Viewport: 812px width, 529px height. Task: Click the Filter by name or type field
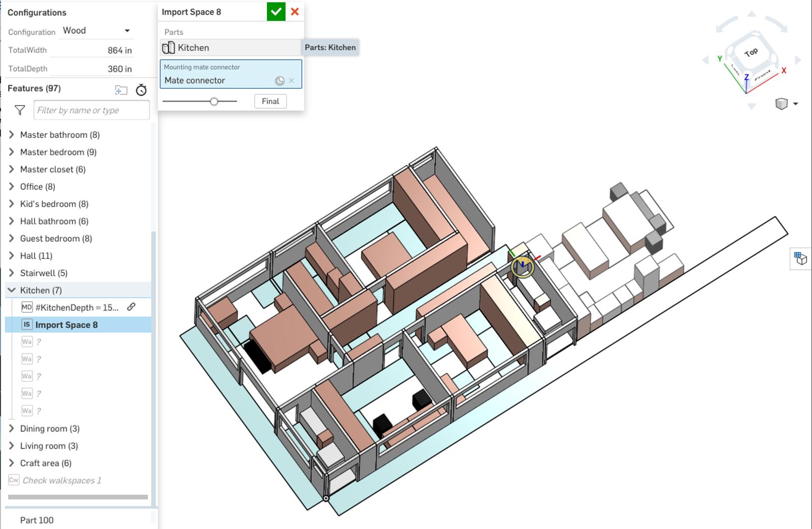90,110
